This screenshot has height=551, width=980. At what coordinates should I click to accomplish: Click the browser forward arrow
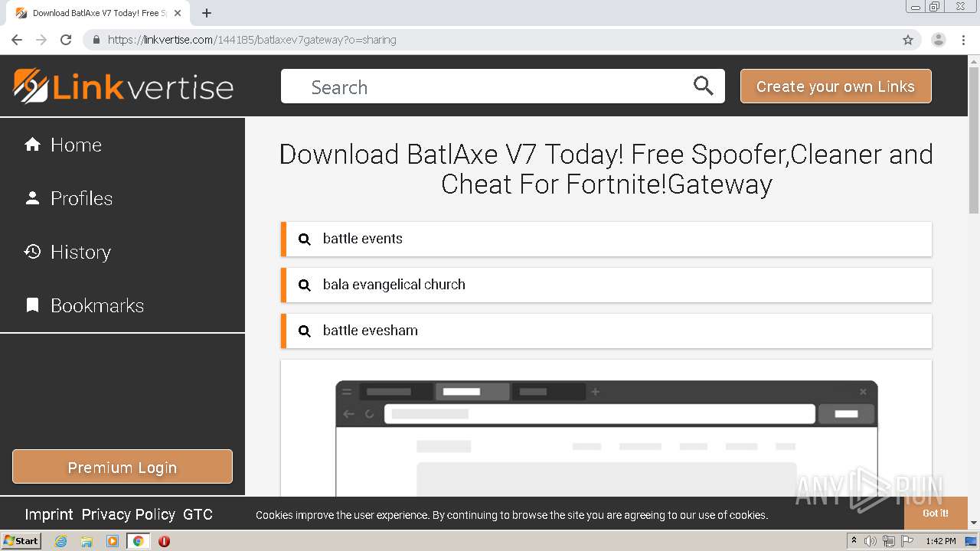coord(41,40)
